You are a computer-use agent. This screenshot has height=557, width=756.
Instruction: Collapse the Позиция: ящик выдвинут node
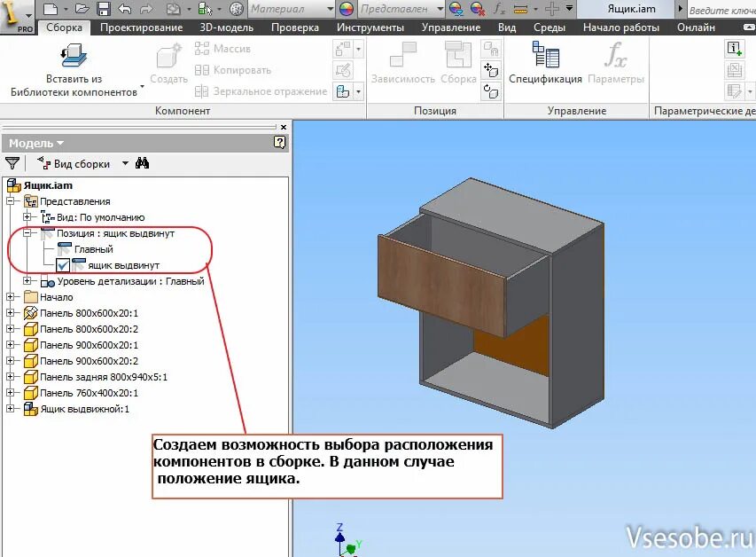pos(27,233)
